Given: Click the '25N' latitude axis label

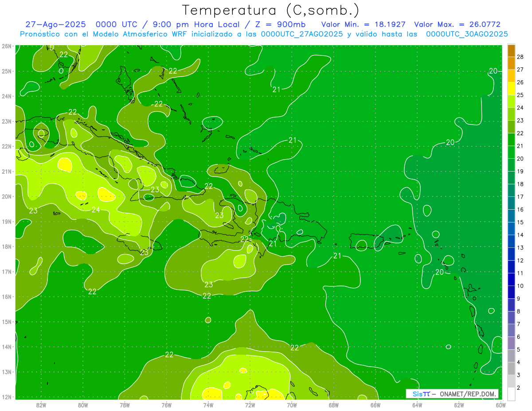Looking at the screenshot, I should (6, 71).
